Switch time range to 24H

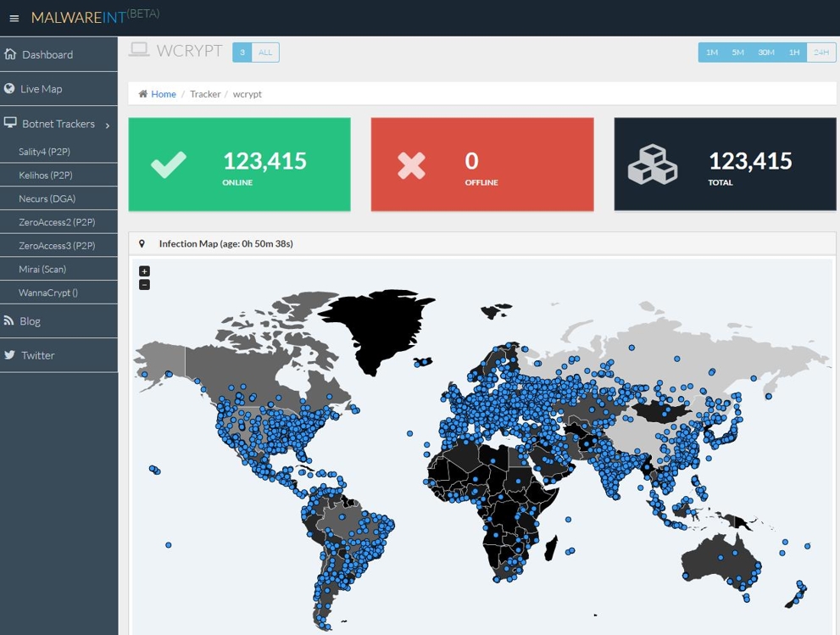[821, 53]
